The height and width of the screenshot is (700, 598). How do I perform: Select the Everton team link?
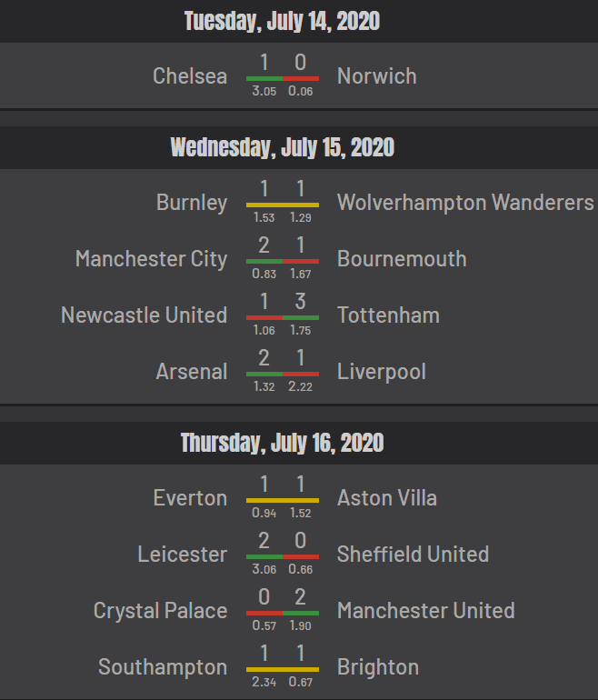(190, 498)
